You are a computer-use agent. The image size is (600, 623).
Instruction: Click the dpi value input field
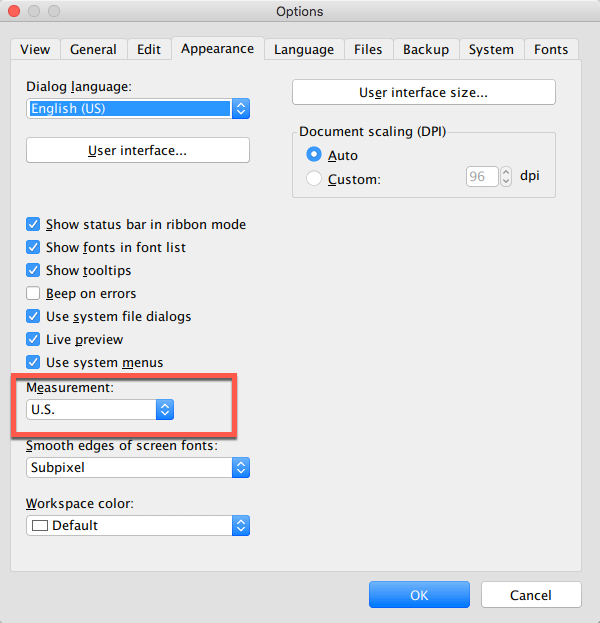click(482, 177)
